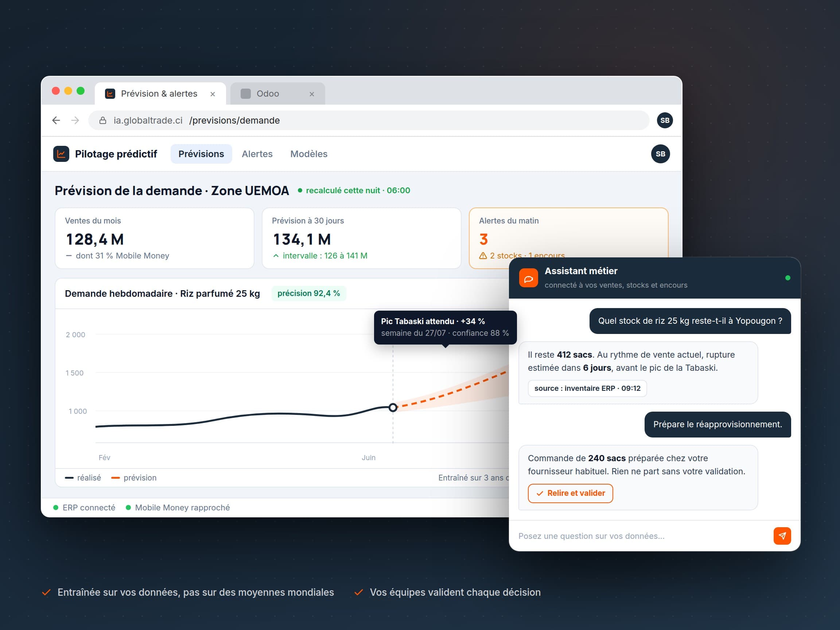Open the SB profile avatar in app header
Screen dimensions: 840x630
coord(660,154)
